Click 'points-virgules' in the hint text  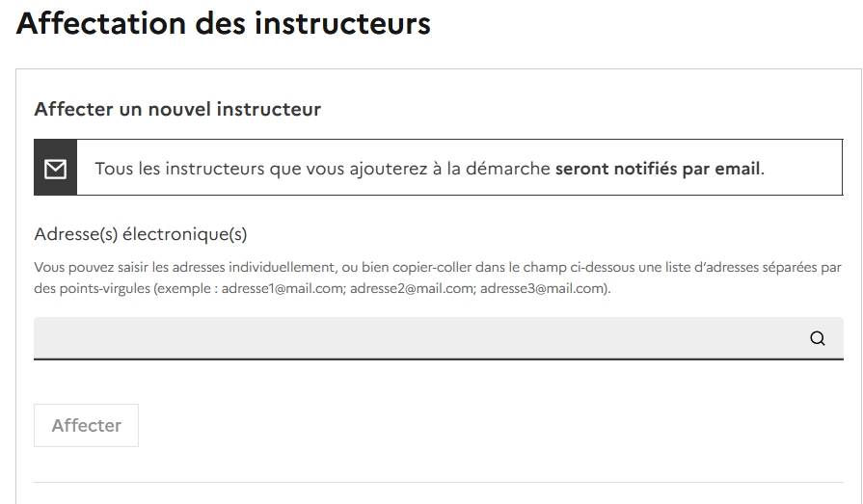(95, 288)
